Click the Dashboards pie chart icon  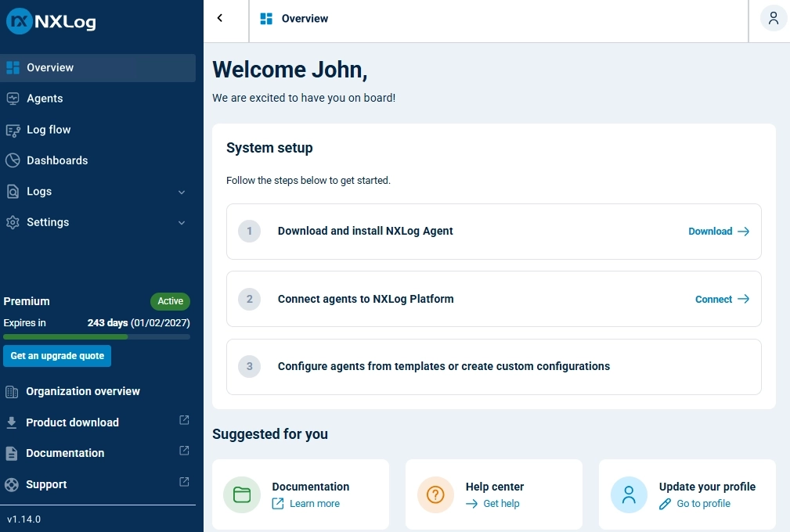(x=13, y=160)
